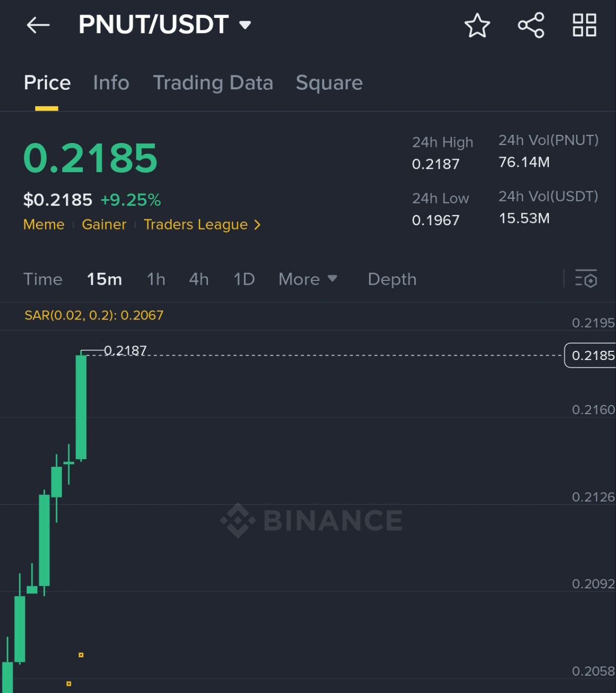The height and width of the screenshot is (693, 616).
Task: Select the Time chart view
Action: [x=43, y=279]
